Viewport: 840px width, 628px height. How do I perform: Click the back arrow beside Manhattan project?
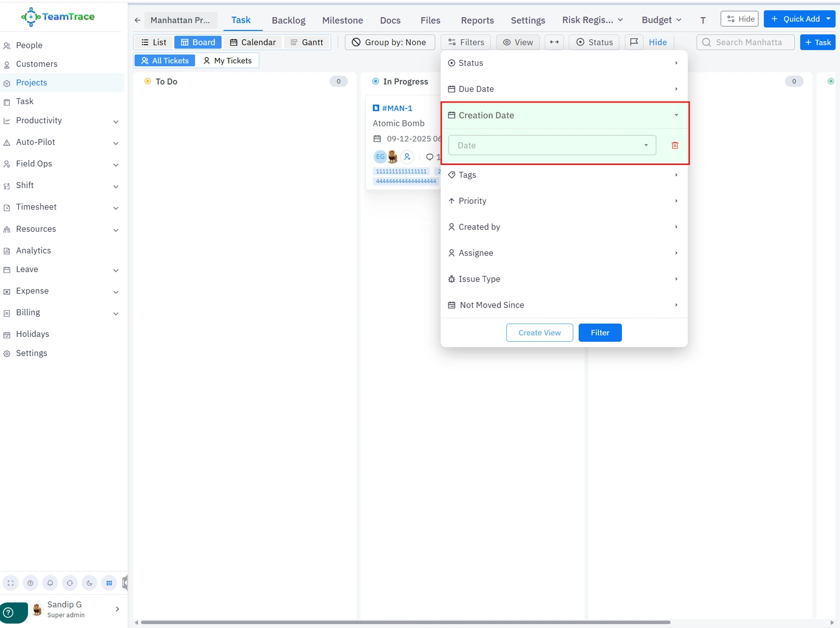coord(138,20)
